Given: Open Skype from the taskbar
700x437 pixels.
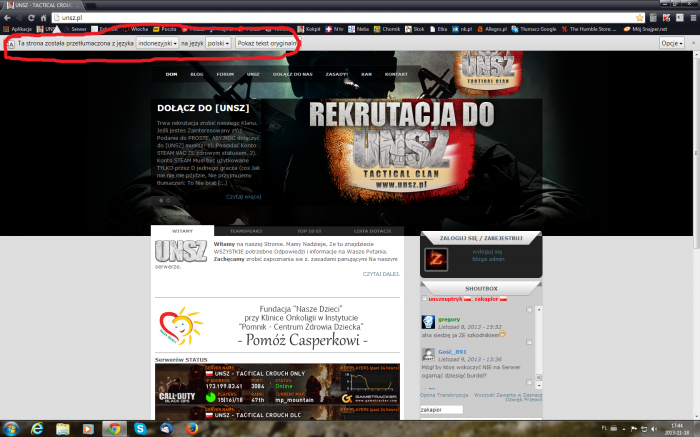Looking at the screenshot, I should pos(140,429).
